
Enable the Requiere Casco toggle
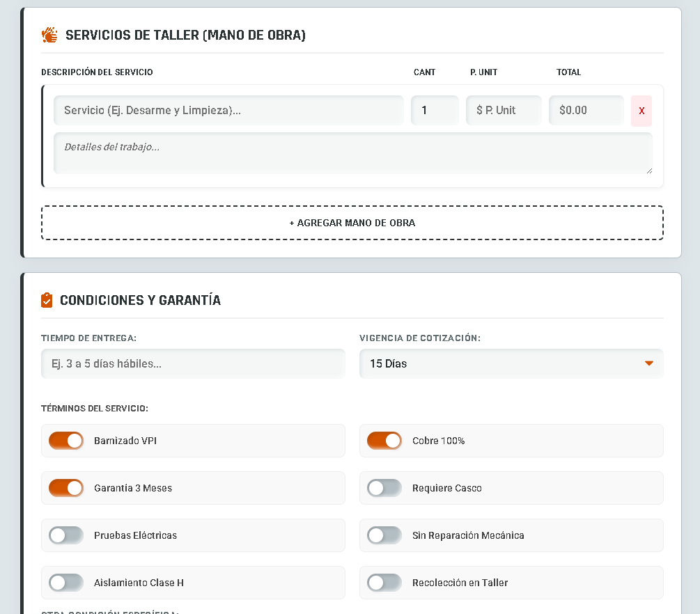(384, 488)
